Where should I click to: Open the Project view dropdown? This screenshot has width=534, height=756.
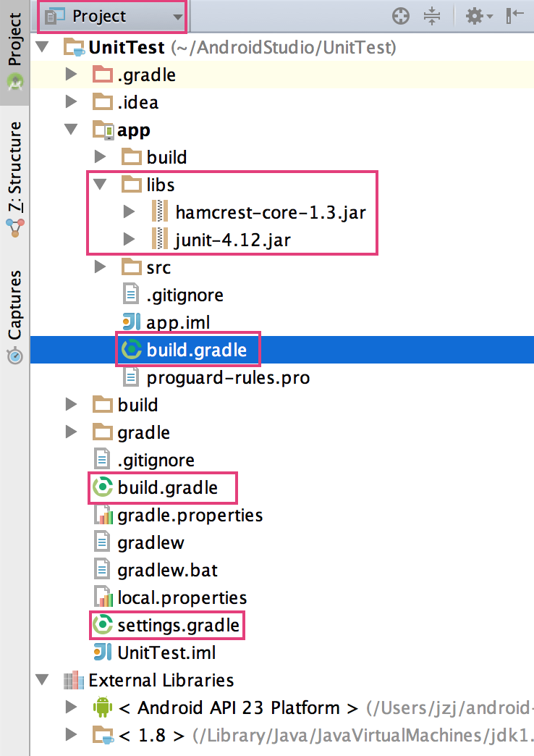click(x=112, y=16)
